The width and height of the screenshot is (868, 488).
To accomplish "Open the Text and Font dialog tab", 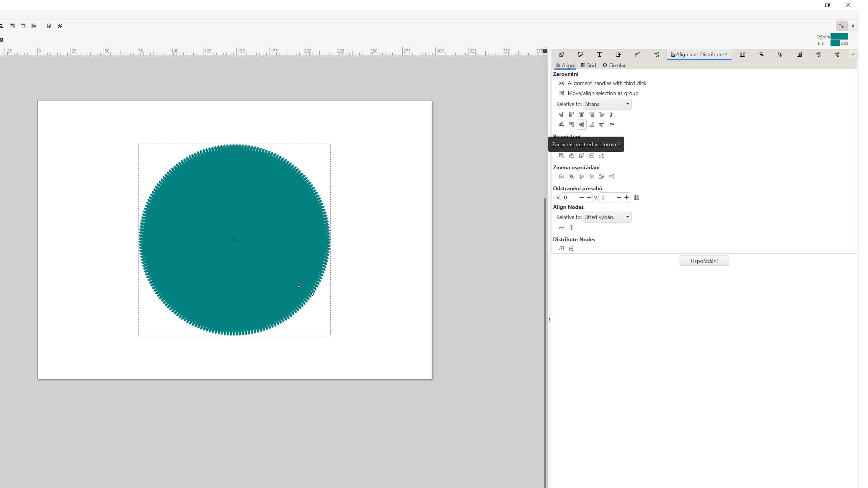I will [599, 55].
